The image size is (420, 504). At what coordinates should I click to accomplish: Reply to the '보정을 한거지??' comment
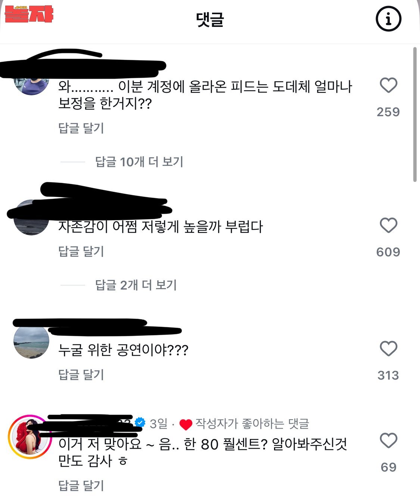[x=81, y=128]
